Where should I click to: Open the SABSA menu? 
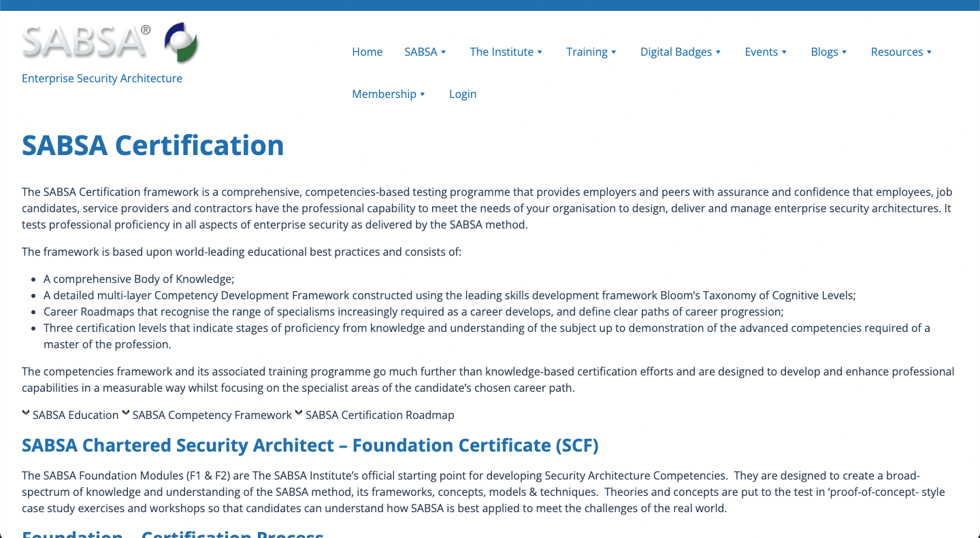tap(425, 52)
